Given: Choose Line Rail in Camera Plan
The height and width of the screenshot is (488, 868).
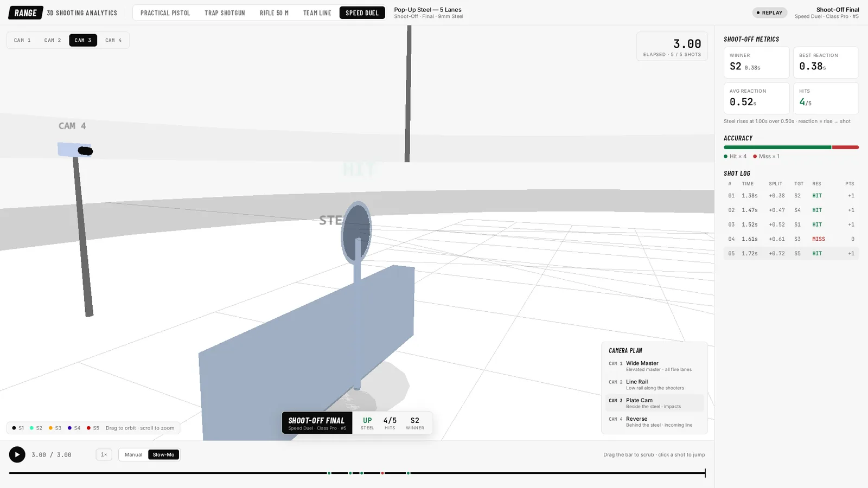Looking at the screenshot, I should 654,384.
